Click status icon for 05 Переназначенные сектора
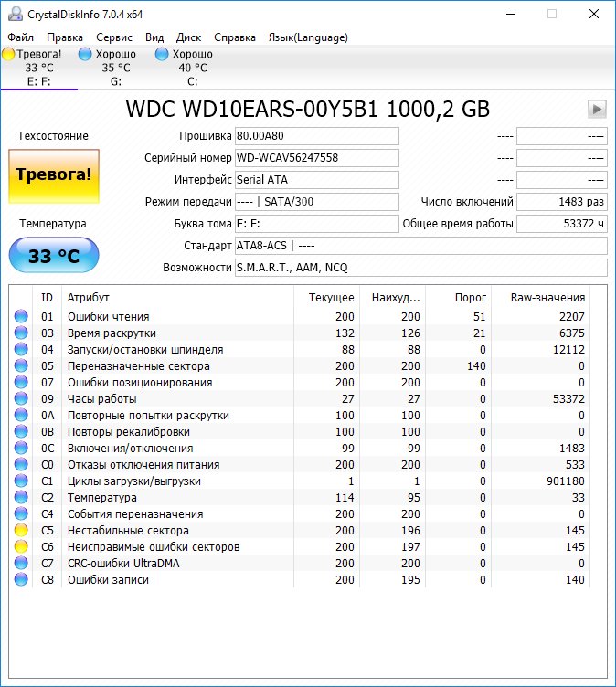The width and height of the screenshot is (616, 687). tap(21, 365)
